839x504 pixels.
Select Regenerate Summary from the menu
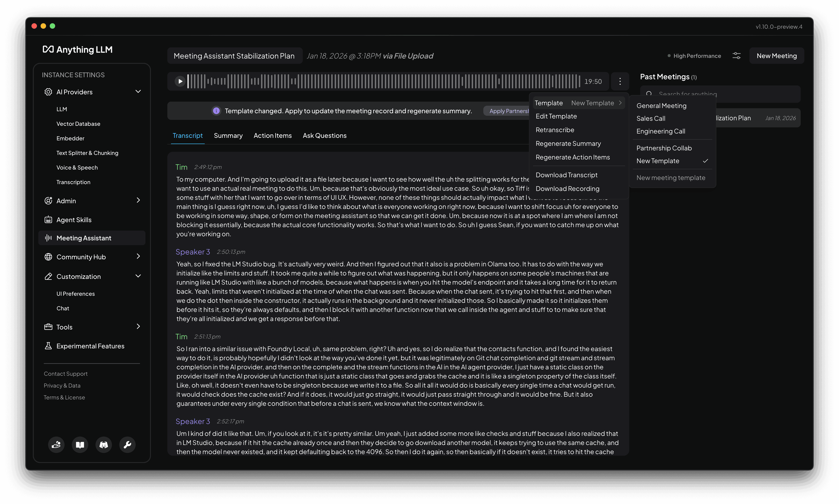coord(568,144)
